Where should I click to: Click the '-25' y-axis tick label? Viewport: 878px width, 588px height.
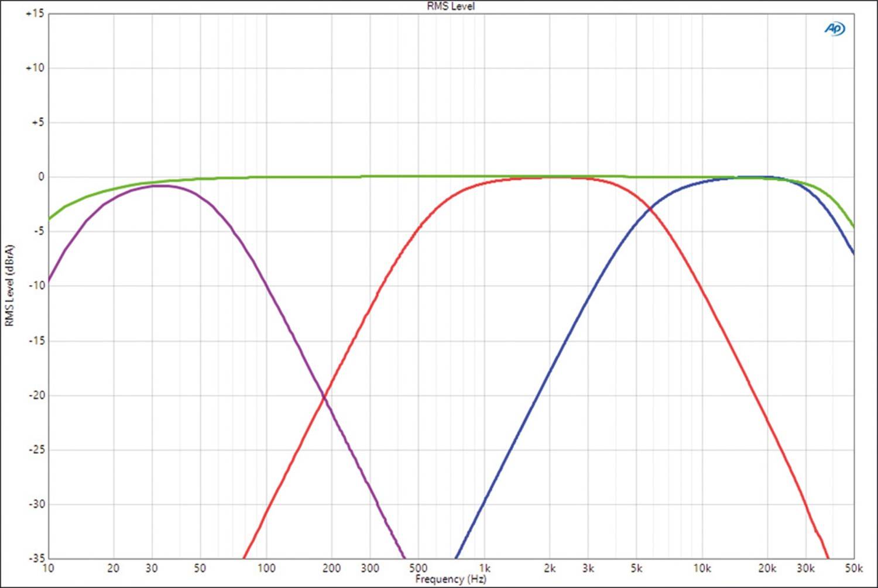36,449
